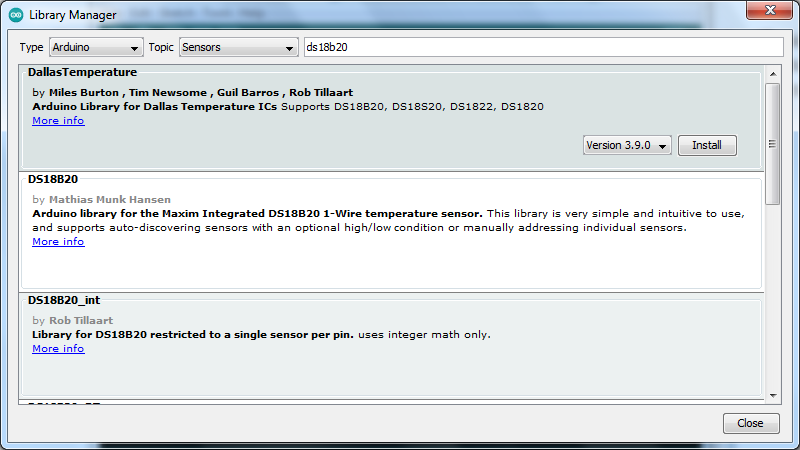Open the Topic dropdown set to Sensors

coord(238,47)
